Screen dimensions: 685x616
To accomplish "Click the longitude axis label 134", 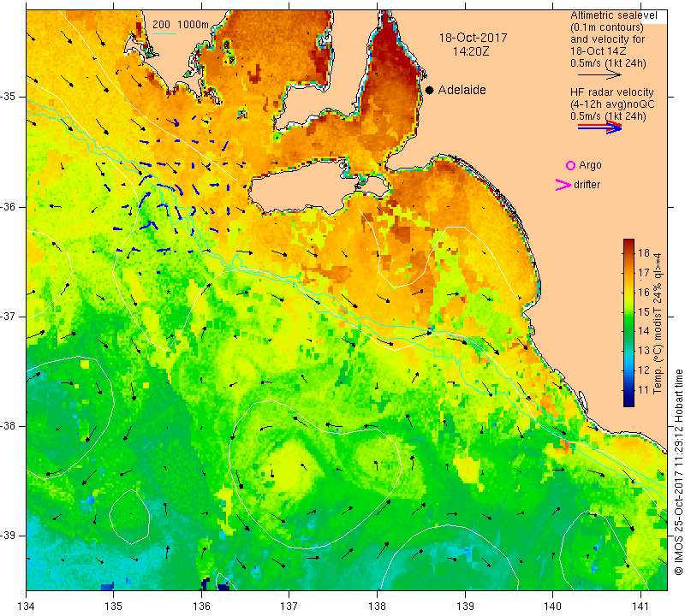I will [x=27, y=607].
